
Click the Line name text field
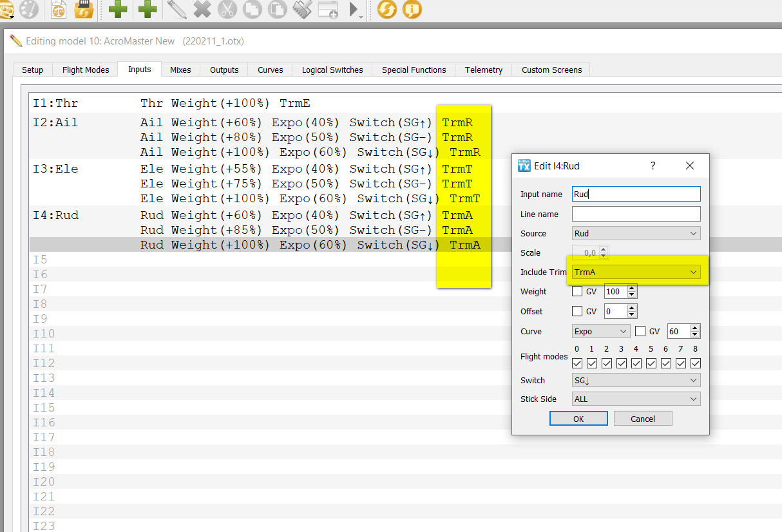pos(636,214)
